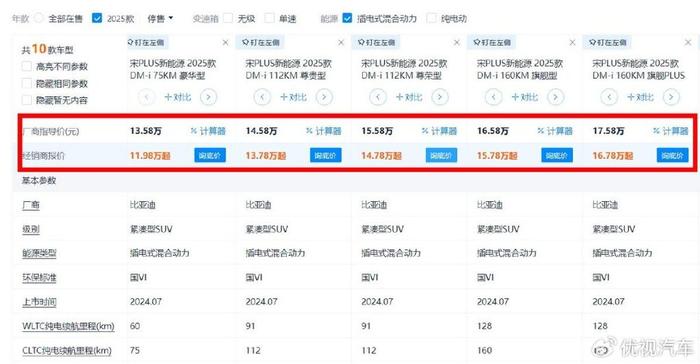
Task: Move DM-i 160KM 旗舰PLUS column left with arrow
Action: pyautogui.click(x=609, y=97)
